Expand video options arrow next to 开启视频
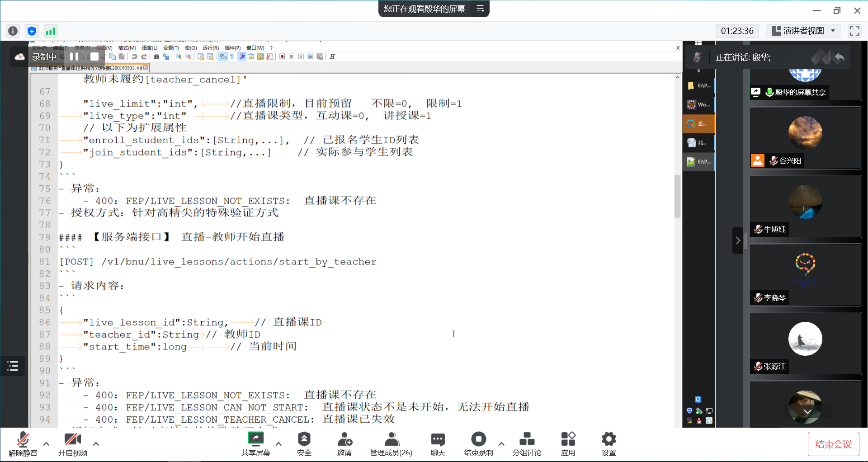868x462 pixels. click(x=96, y=444)
